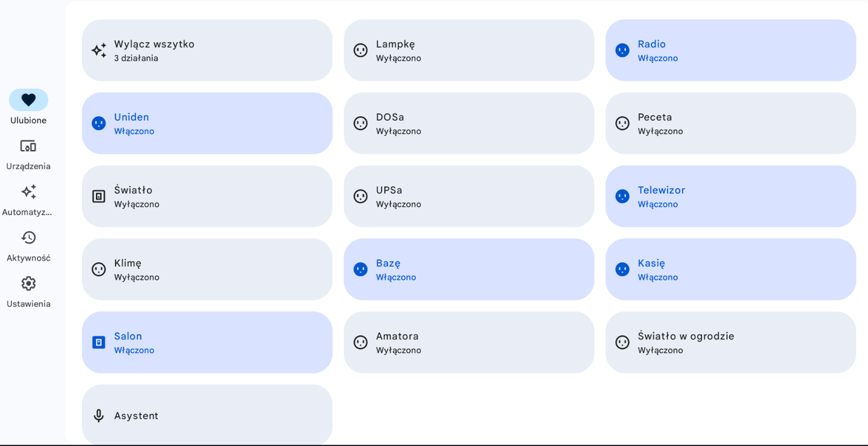Launch the Asystent voice button

click(207, 415)
